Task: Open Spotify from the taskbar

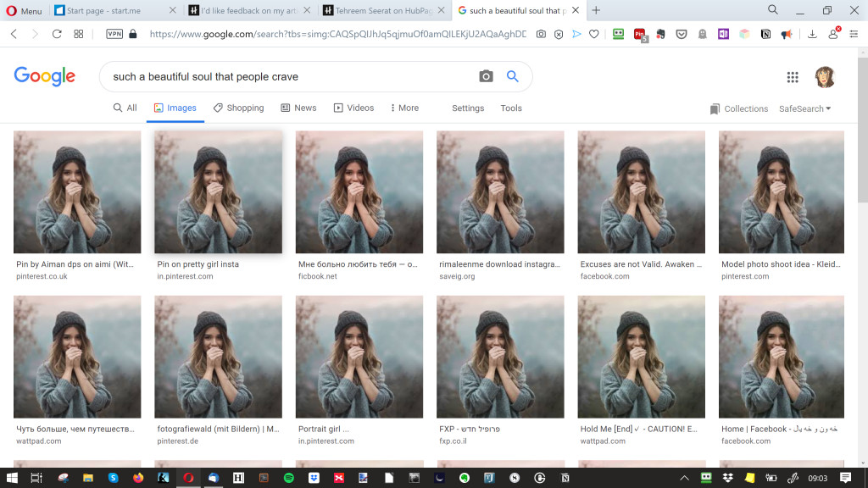Action: tap(289, 478)
